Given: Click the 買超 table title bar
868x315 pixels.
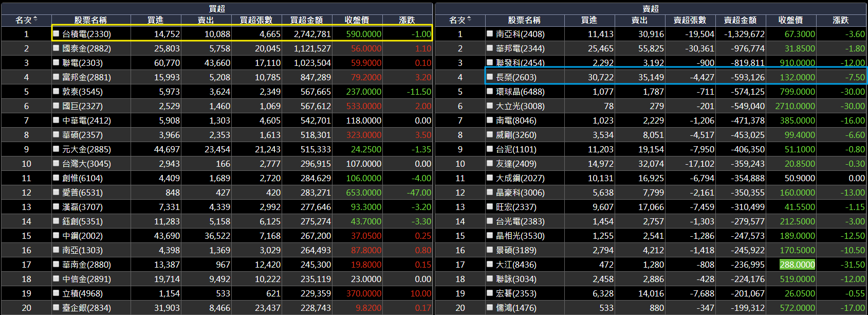Looking at the screenshot, I should click(217, 9).
